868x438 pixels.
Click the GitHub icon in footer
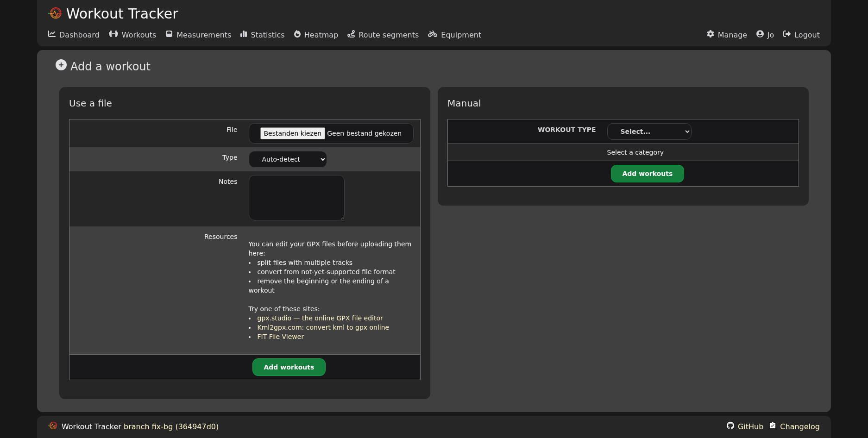pyautogui.click(x=730, y=426)
